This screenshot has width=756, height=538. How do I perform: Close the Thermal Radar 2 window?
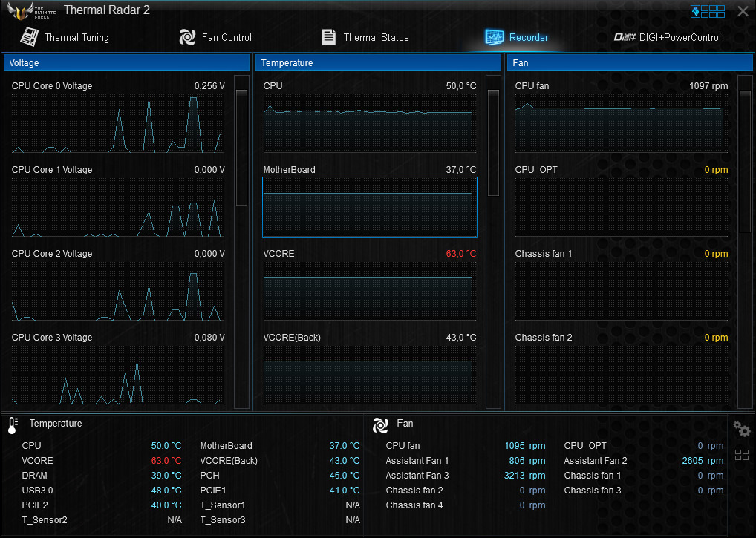click(743, 11)
